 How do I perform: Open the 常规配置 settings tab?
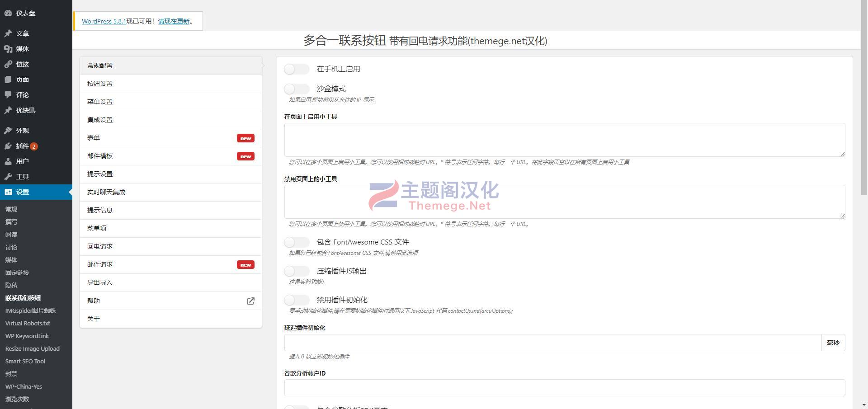171,66
